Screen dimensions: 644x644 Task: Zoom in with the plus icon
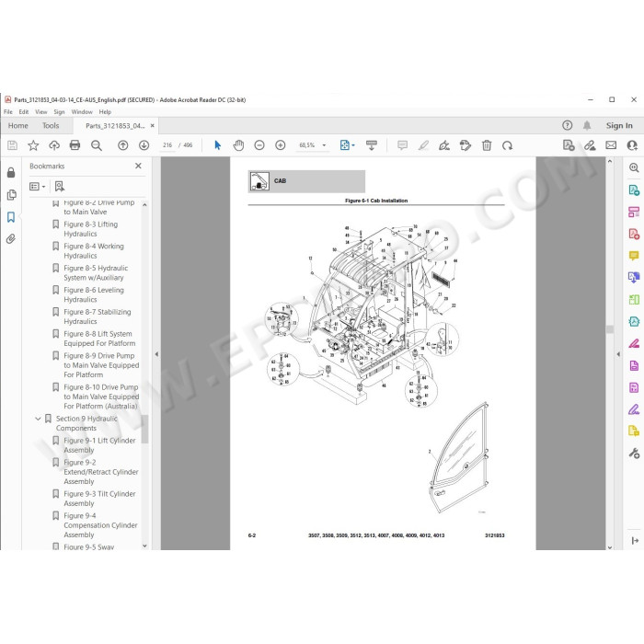pyautogui.click(x=280, y=145)
